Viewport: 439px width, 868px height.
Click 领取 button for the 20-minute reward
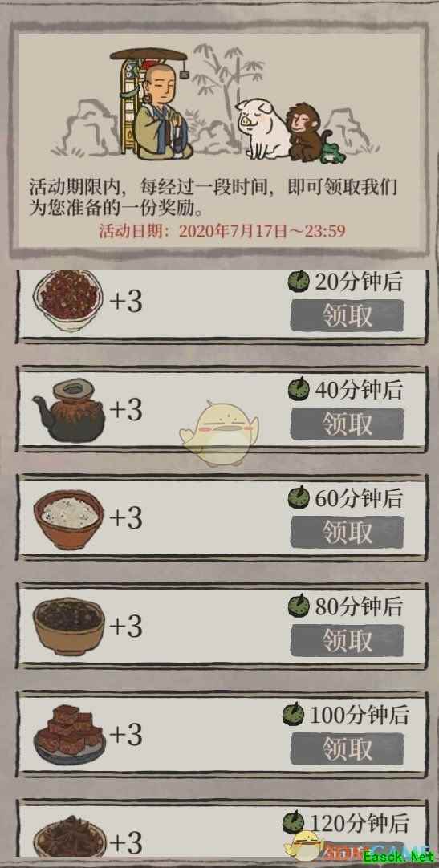347,315
